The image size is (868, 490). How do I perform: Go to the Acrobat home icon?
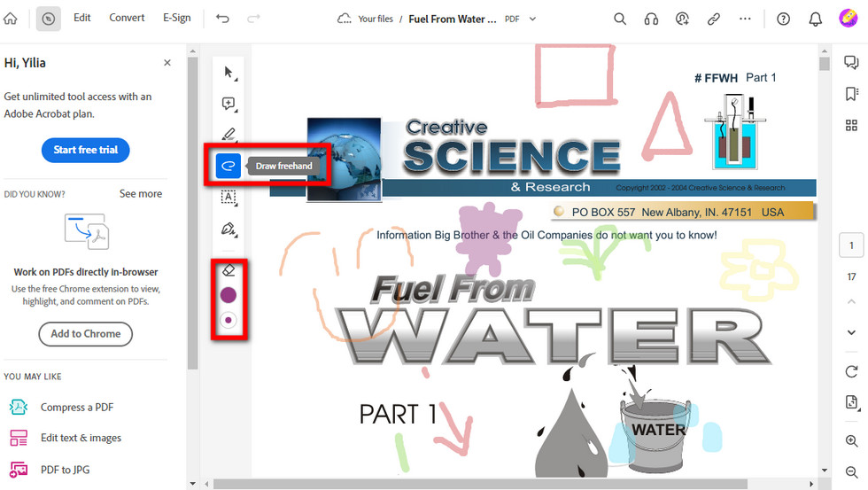11,19
